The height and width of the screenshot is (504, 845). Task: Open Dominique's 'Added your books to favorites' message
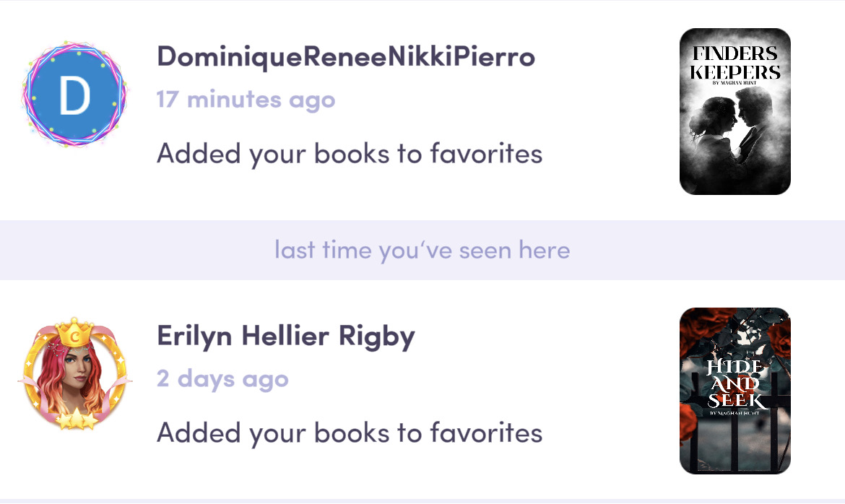pos(350,155)
